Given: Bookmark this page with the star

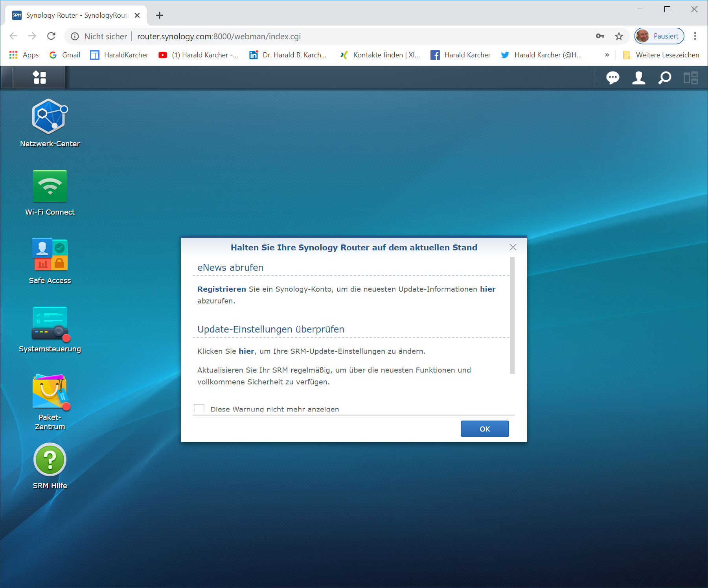Looking at the screenshot, I should click(x=619, y=36).
